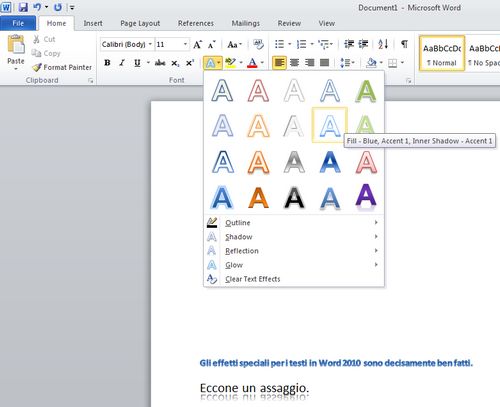Image resolution: width=500 pixels, height=407 pixels.
Task: Switch to the View tab
Action: point(327,23)
